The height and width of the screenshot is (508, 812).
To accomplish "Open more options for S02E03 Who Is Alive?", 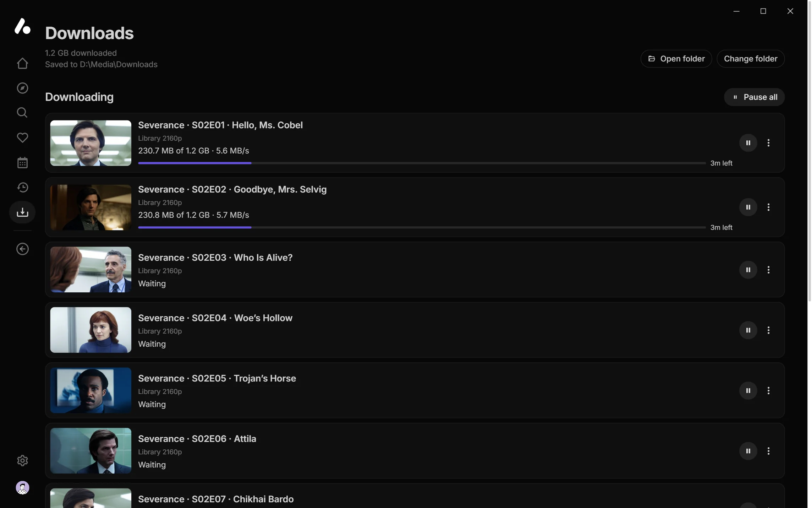I will (768, 270).
